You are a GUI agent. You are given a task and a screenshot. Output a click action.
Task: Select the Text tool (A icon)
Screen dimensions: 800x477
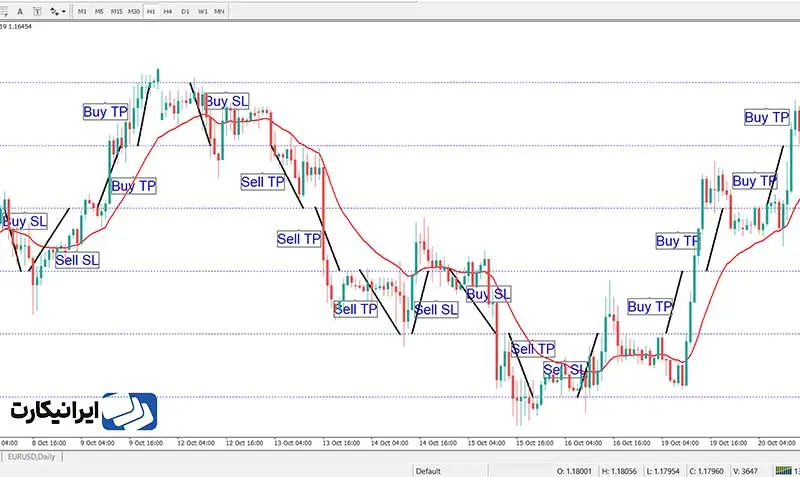click(x=21, y=12)
